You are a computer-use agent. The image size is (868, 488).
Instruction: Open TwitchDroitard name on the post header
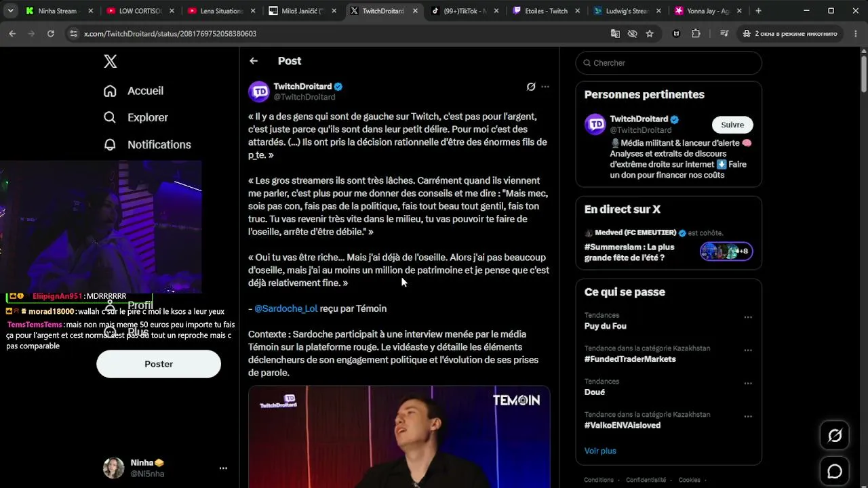[302, 87]
